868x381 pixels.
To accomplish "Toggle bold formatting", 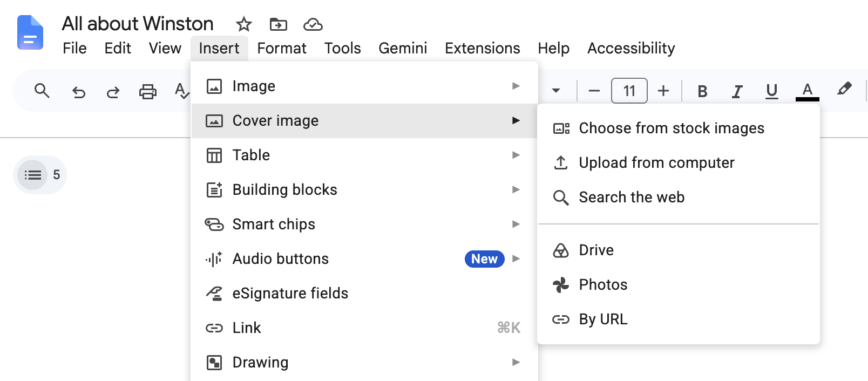I will coord(702,91).
